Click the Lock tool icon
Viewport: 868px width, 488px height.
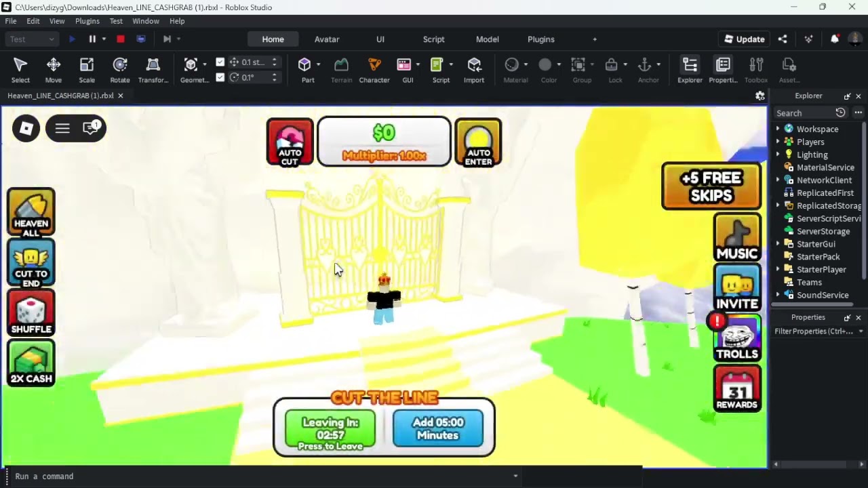point(612,65)
